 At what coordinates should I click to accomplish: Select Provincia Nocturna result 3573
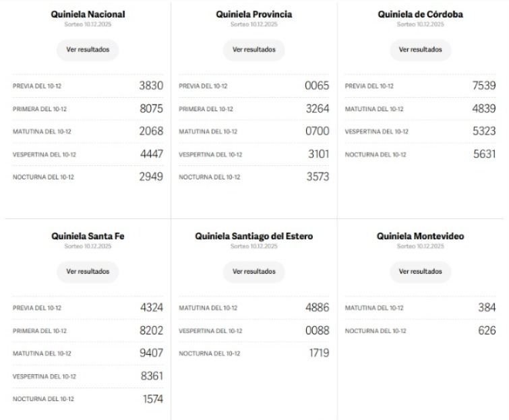click(317, 177)
